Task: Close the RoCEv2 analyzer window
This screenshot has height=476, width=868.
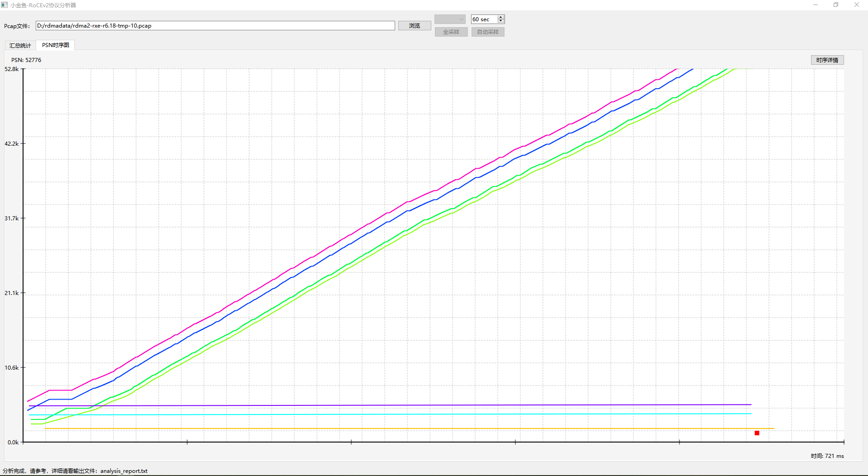Action: click(856, 5)
